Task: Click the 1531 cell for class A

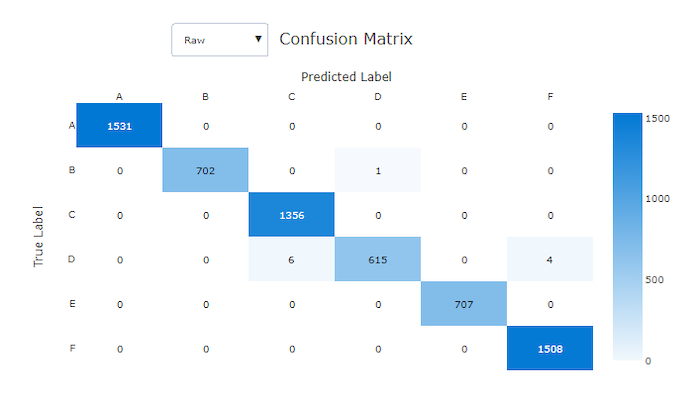Action: 119,126
